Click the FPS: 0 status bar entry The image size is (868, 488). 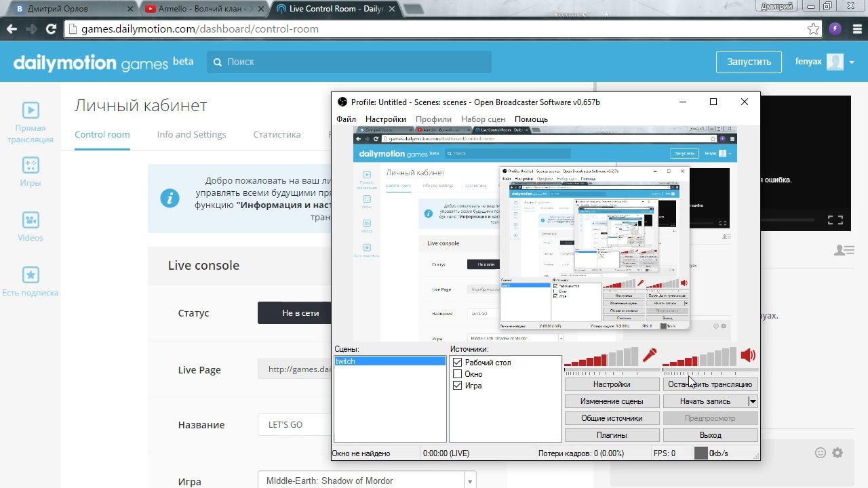tap(664, 453)
